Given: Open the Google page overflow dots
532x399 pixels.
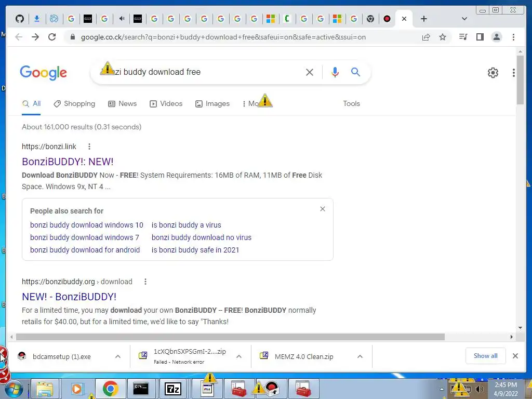Looking at the screenshot, I should click(x=514, y=72).
